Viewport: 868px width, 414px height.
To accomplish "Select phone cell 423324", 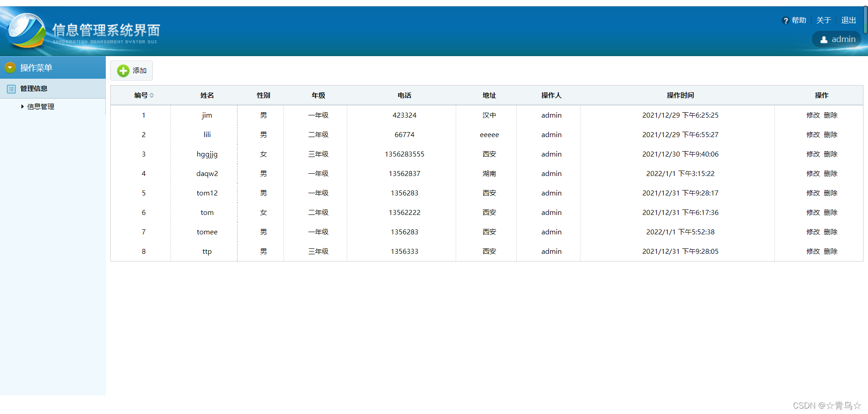I will tap(404, 115).
